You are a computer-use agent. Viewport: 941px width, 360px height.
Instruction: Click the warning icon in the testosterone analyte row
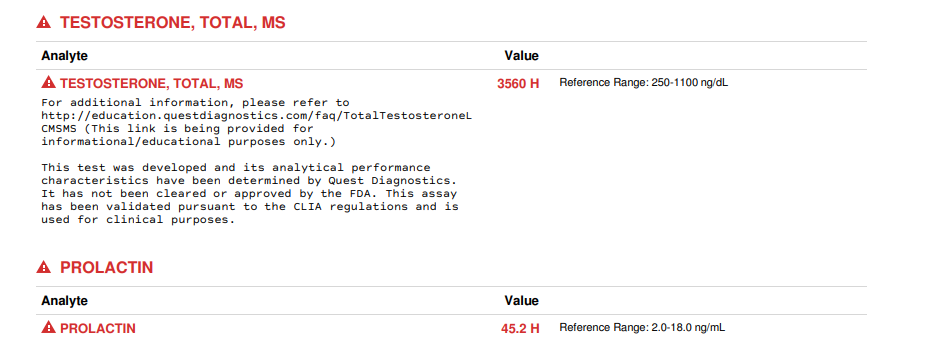point(48,83)
